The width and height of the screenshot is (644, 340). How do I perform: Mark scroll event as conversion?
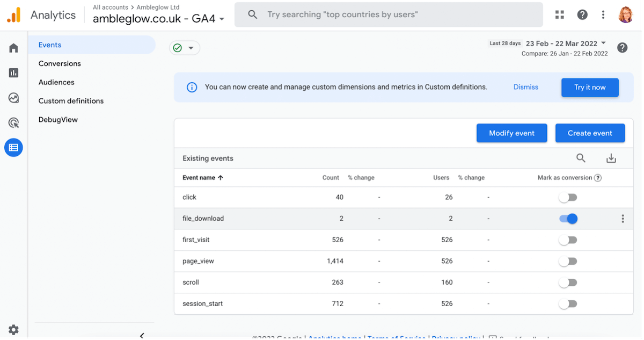point(568,283)
